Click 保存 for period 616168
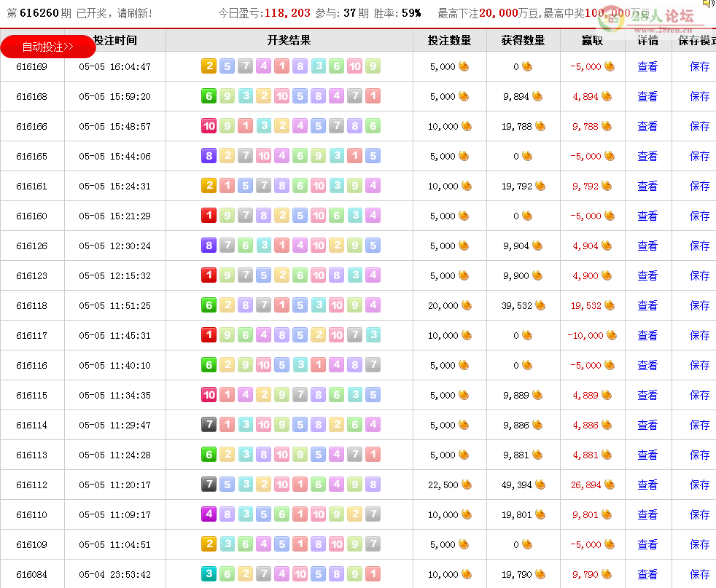The height and width of the screenshot is (588, 716). (699, 96)
